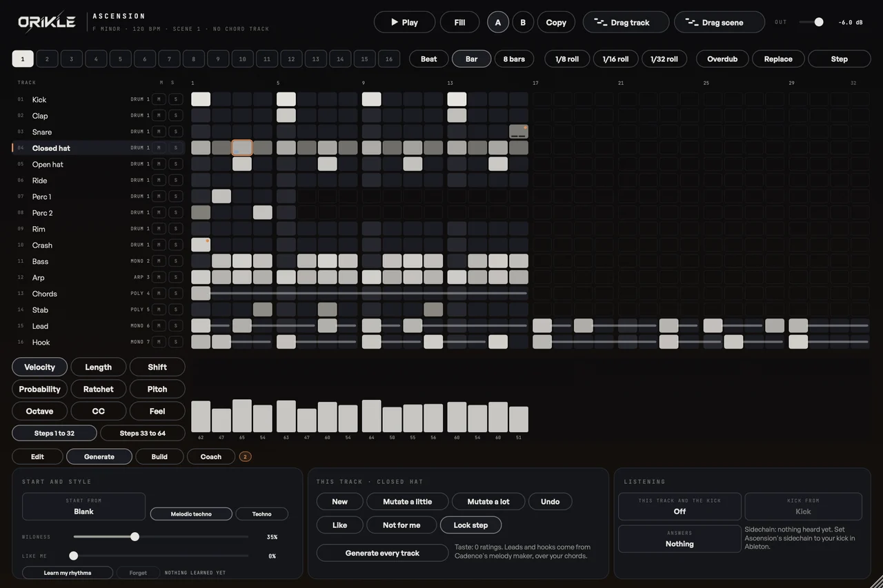Enable Overdub recording mode
The width and height of the screenshot is (883, 588).
722,59
